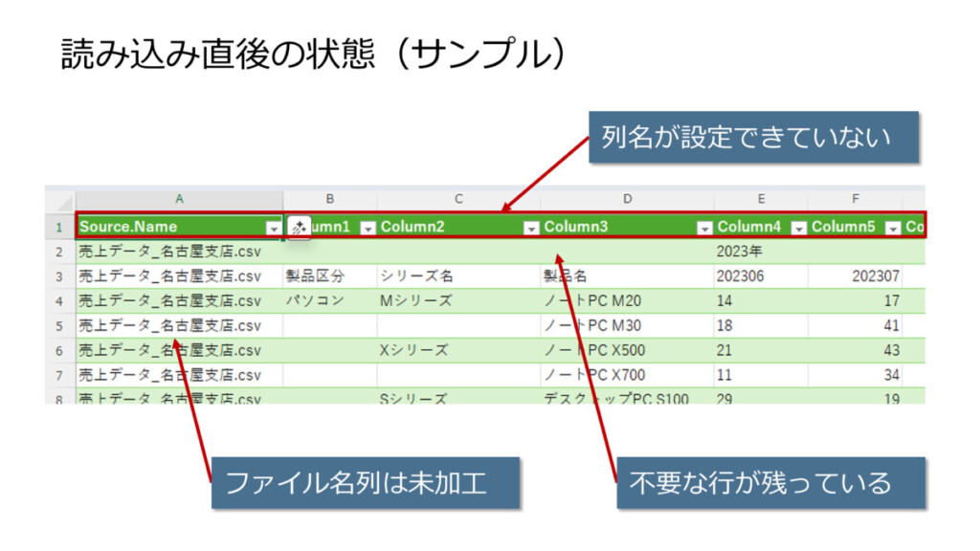980x551 pixels.
Task: Select column F header
Action: [x=855, y=200]
